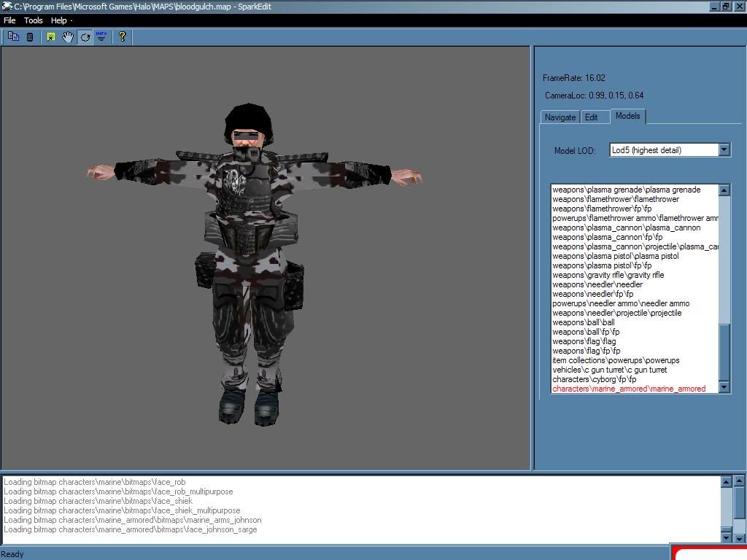Image resolution: width=747 pixels, height=560 pixels.
Task: Activate the yellow selection mode tool
Action: tap(51, 36)
